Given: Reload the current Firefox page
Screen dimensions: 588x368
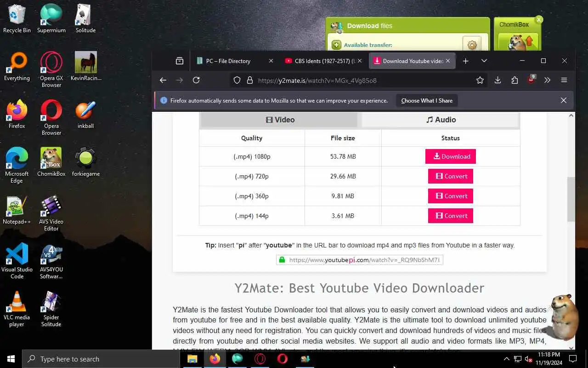Looking at the screenshot, I should pos(196,80).
